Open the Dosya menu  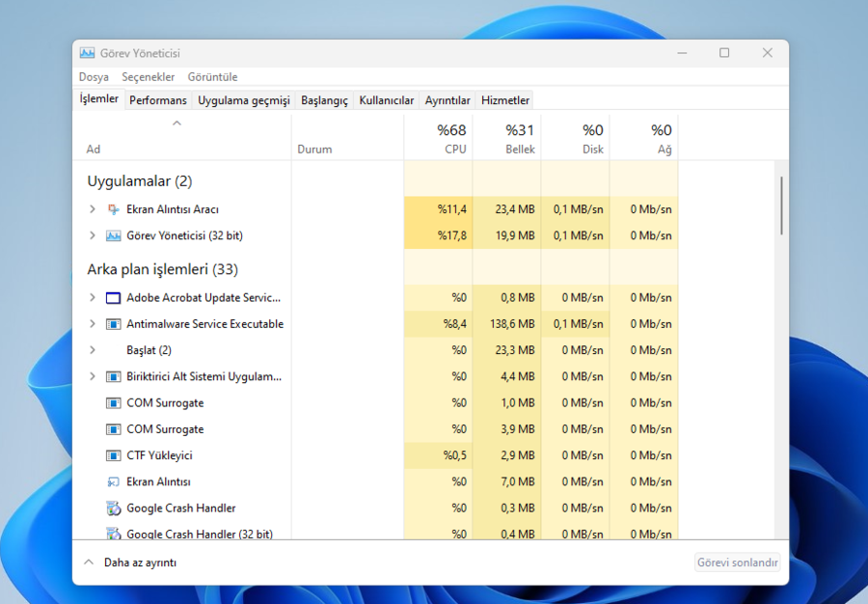[x=94, y=77]
